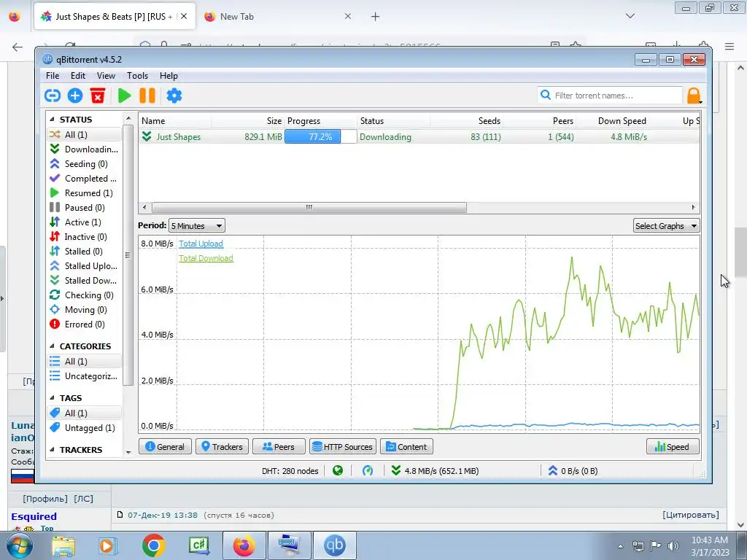The width and height of the screenshot is (747, 560).
Task: Click the connection status globe icon
Action: click(338, 471)
